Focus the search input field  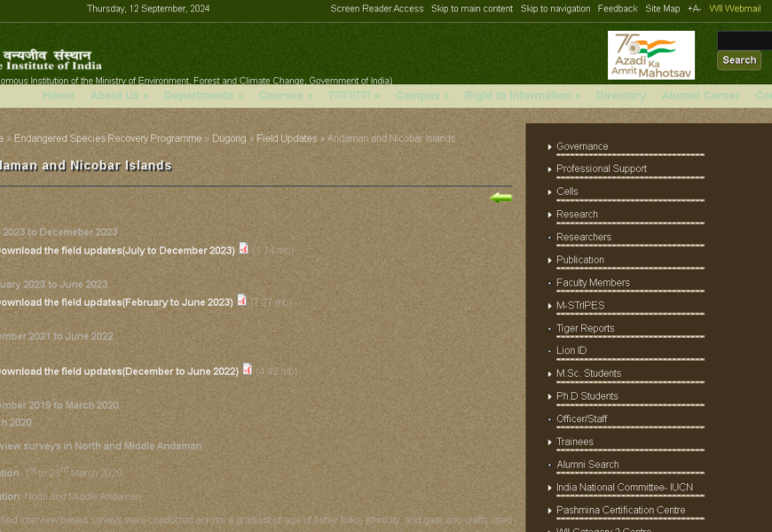(x=744, y=41)
